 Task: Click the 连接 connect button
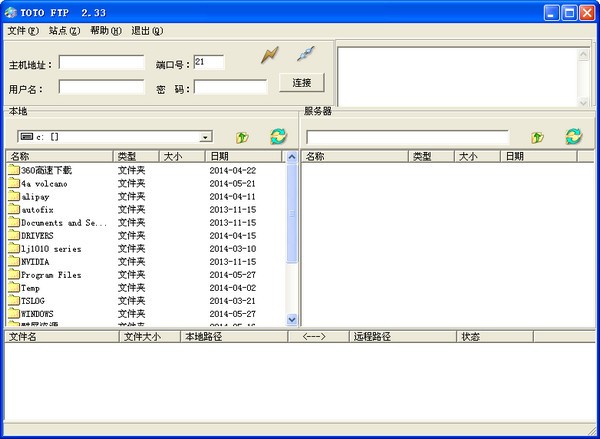point(302,82)
